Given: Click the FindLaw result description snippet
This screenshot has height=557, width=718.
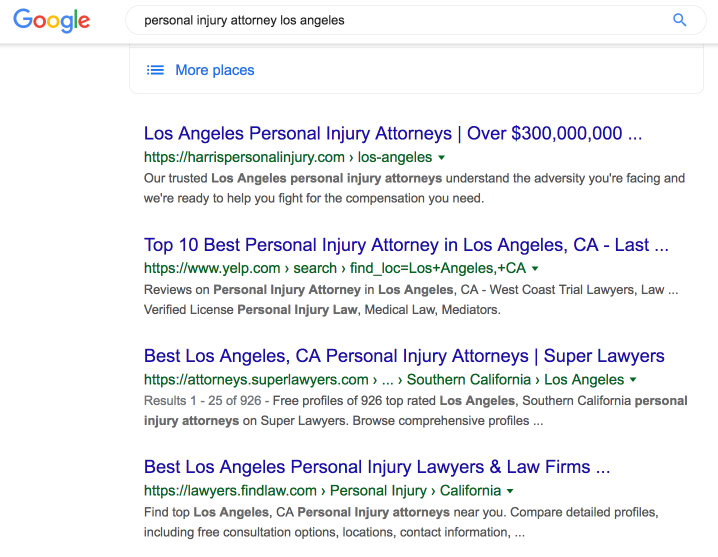Looking at the screenshot, I should point(401,522).
